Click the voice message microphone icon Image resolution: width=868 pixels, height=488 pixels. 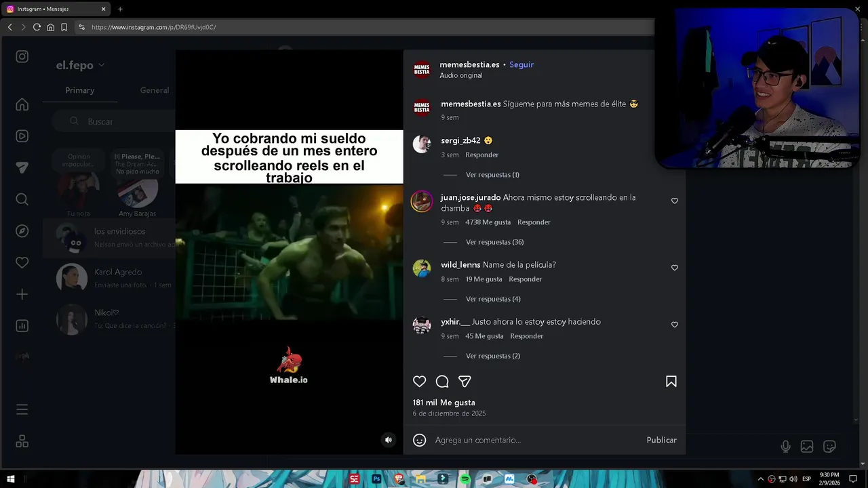tap(785, 446)
